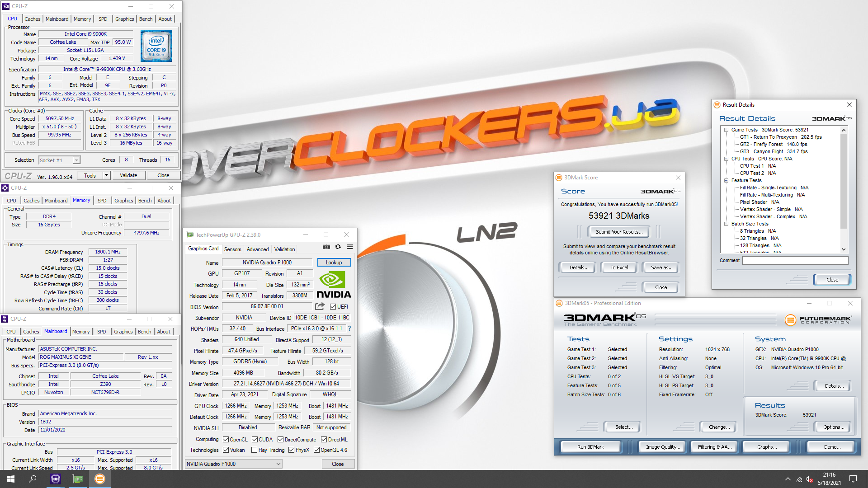Click 3DMark05 Professional Edition title icon
Image resolution: width=868 pixels, height=488 pixels.
pos(560,303)
